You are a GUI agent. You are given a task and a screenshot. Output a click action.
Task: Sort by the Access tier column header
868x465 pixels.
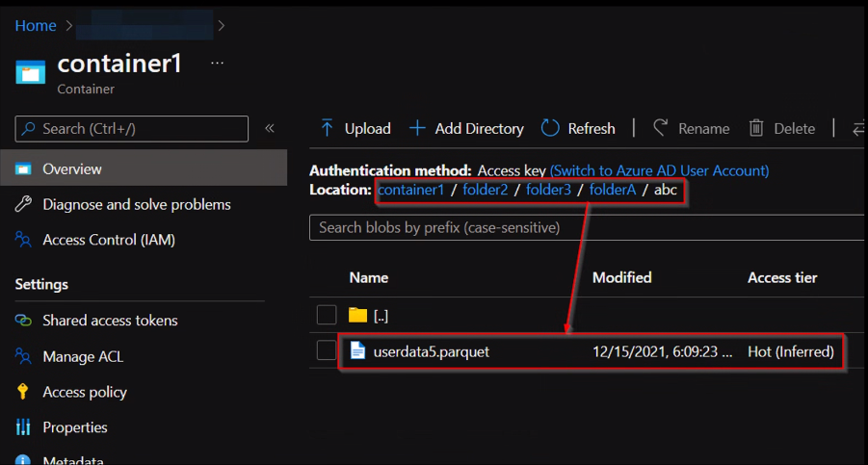[x=782, y=277]
